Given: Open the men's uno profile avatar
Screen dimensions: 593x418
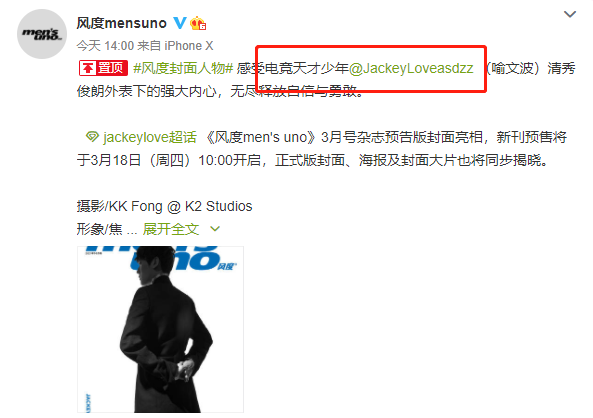Looking at the screenshot, I should pos(42,34).
